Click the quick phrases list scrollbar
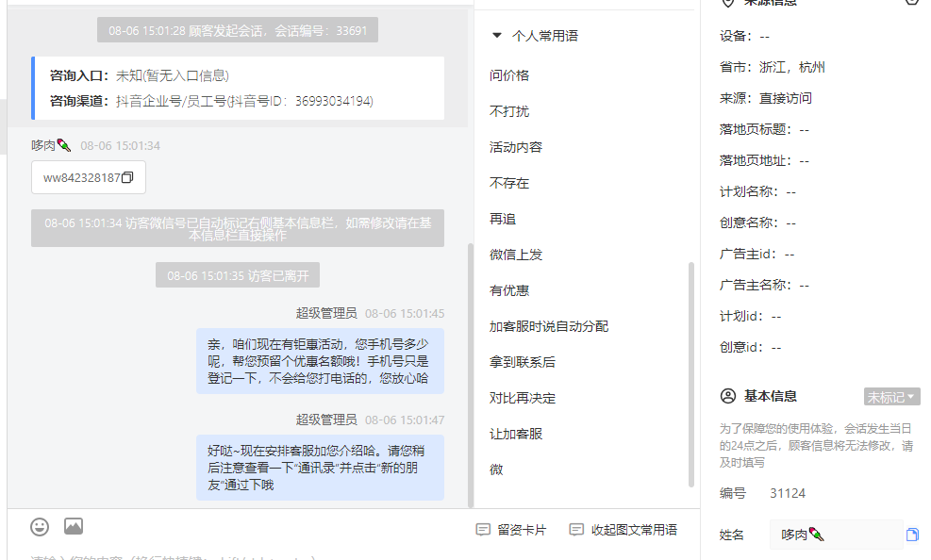The width and height of the screenshot is (931, 560). pyautogui.click(x=691, y=374)
